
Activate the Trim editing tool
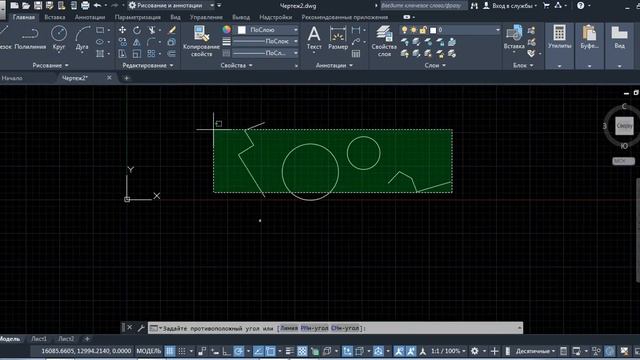(151, 30)
